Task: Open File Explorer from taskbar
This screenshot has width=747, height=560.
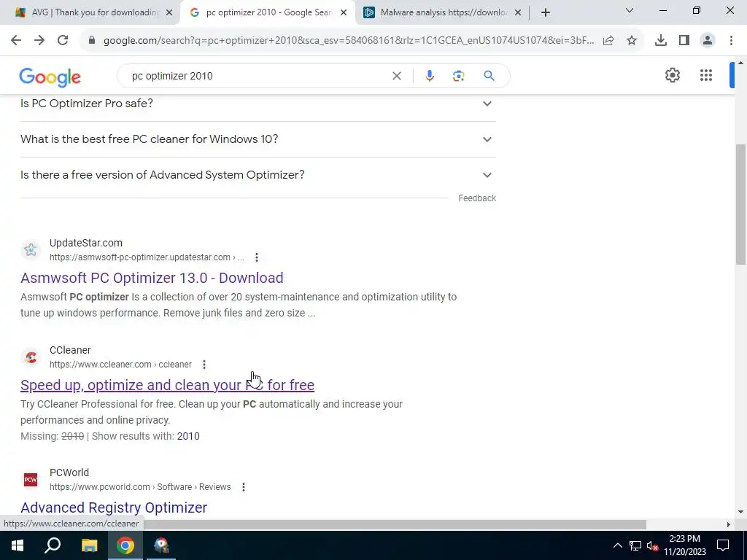Action: click(x=89, y=545)
